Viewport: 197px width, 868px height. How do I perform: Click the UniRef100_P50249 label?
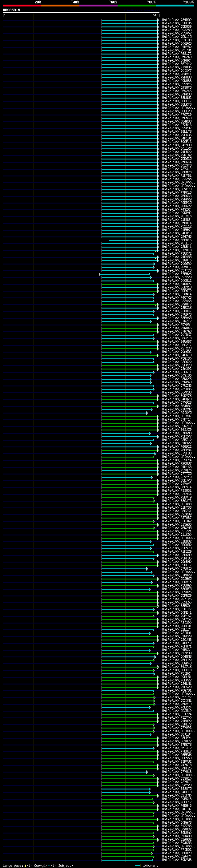176,57
